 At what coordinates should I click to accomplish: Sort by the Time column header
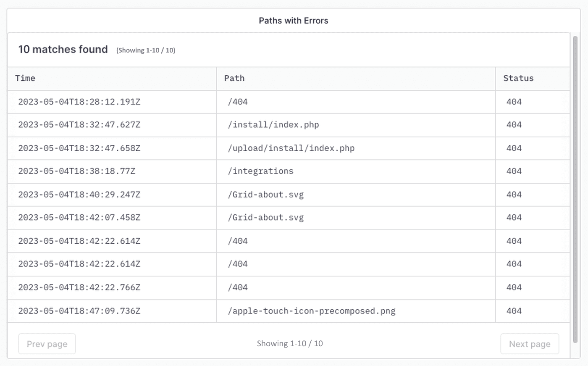(25, 78)
